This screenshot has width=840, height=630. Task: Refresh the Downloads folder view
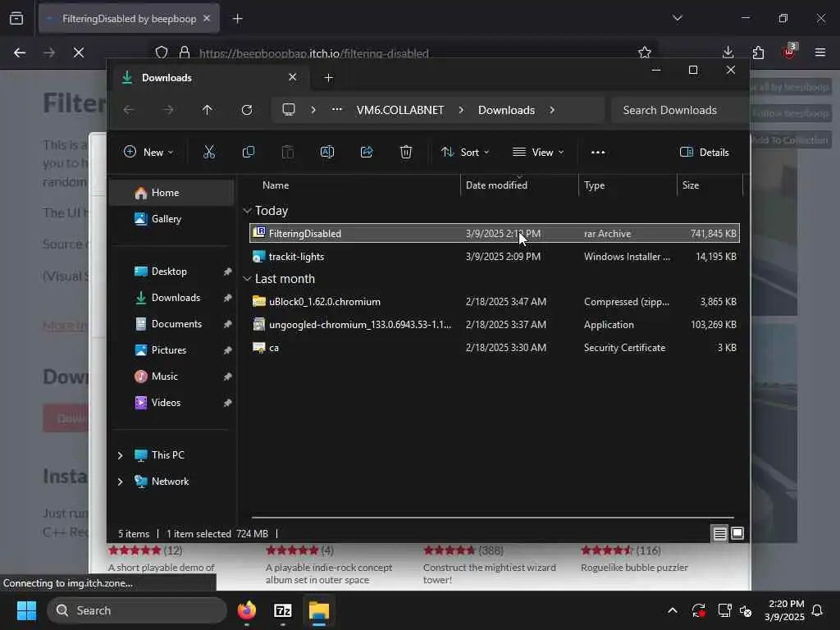pos(247,110)
